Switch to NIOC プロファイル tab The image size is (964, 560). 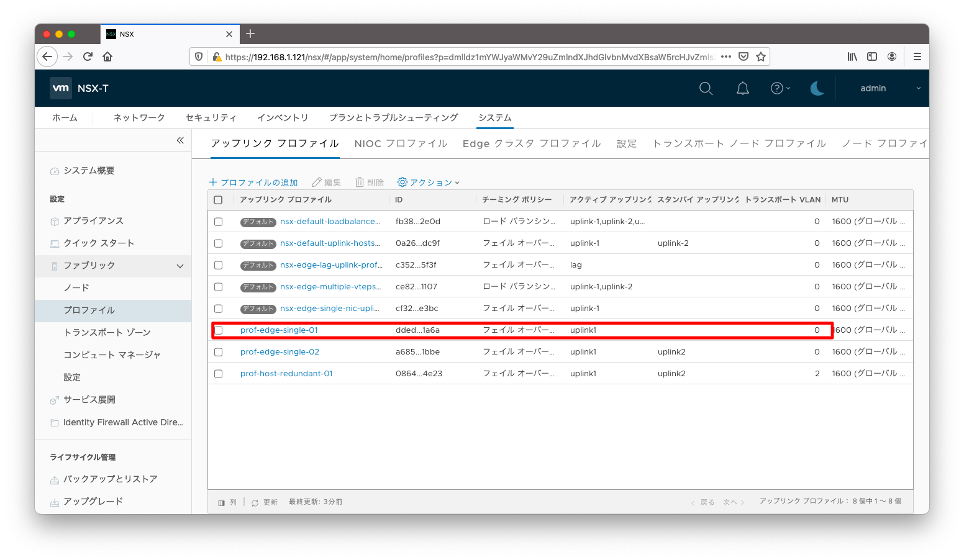click(401, 143)
